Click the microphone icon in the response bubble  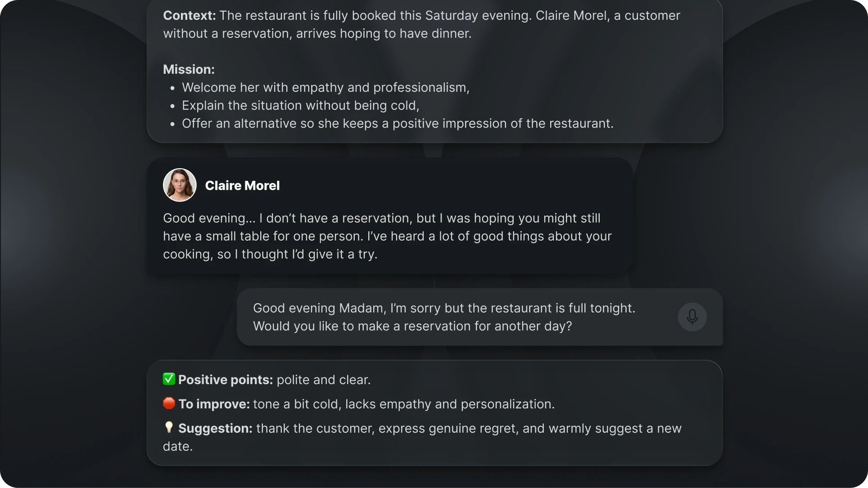click(x=692, y=317)
